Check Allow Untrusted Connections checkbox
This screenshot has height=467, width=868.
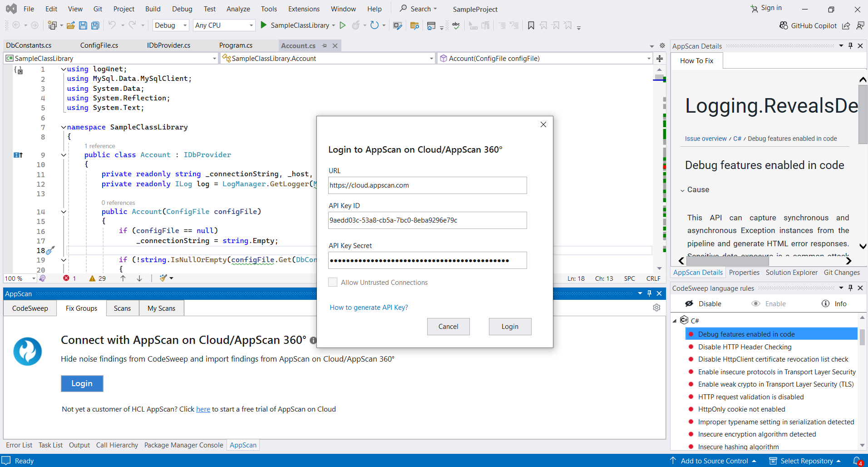[333, 282]
